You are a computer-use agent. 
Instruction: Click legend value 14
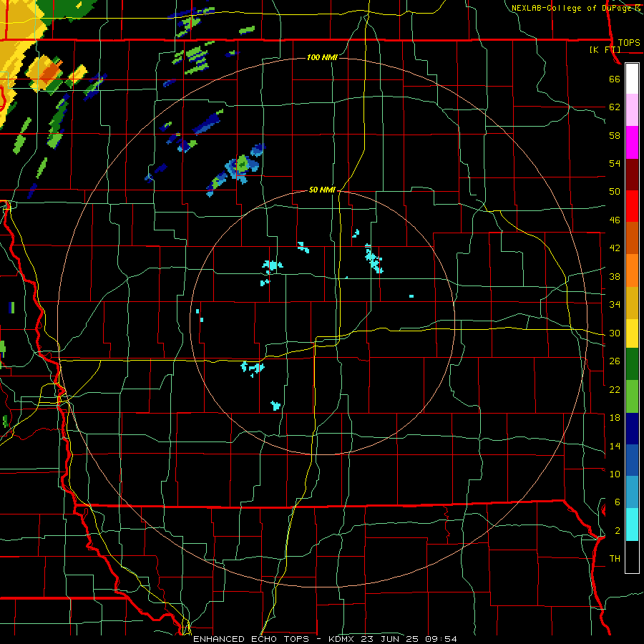click(615, 446)
